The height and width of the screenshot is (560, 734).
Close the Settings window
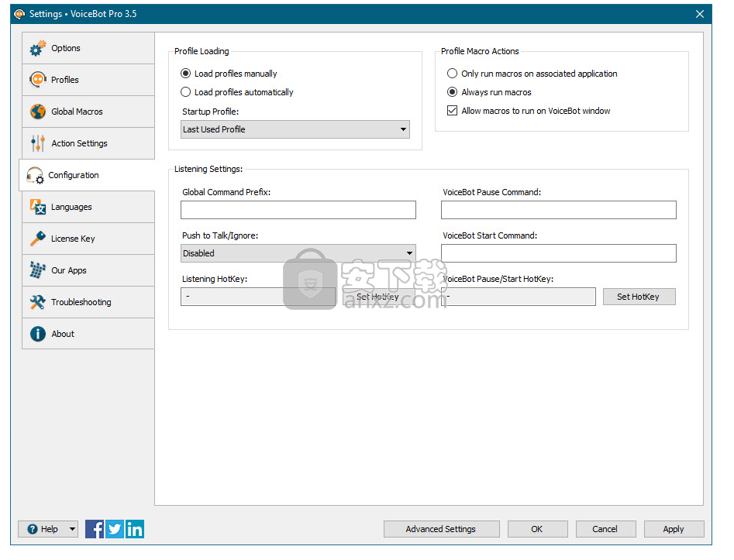(x=700, y=14)
